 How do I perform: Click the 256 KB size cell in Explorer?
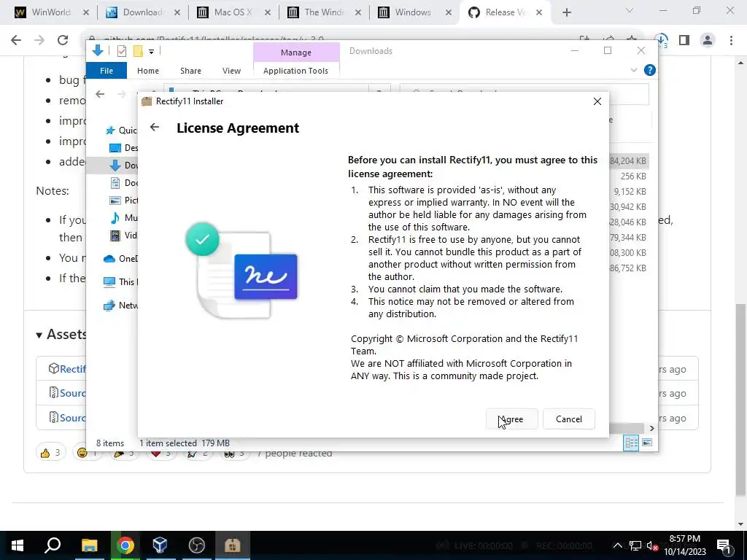click(x=633, y=176)
